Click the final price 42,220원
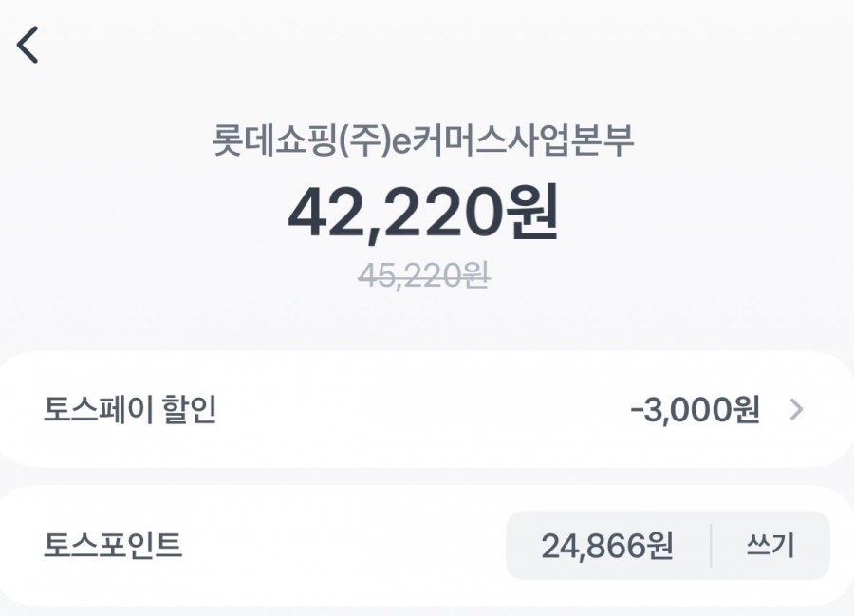Viewport: 854px width, 616px height. (x=423, y=213)
